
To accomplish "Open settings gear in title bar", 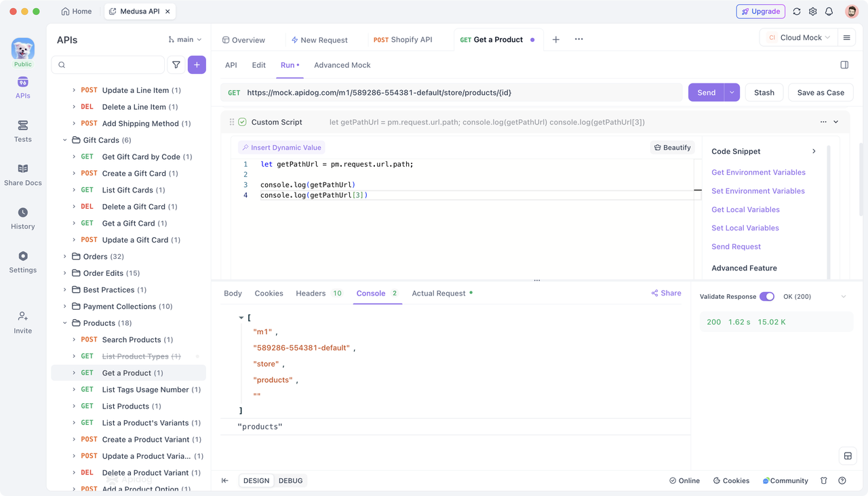I will tap(813, 12).
